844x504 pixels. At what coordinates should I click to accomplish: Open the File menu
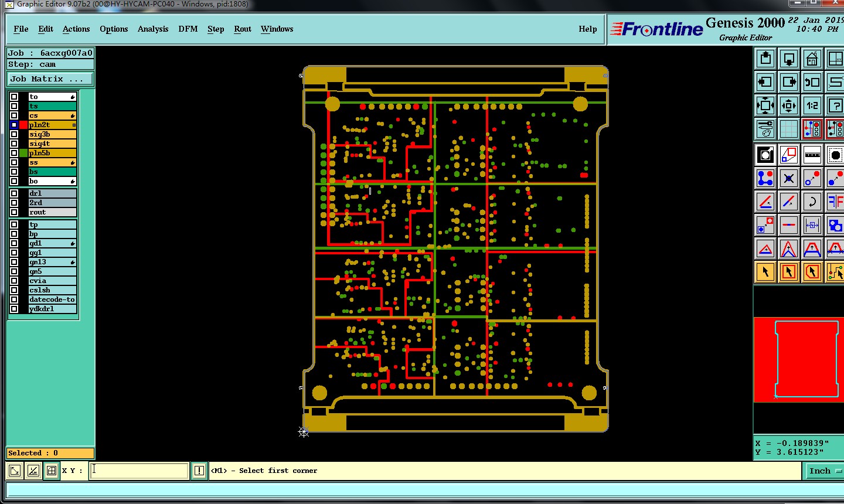[21, 29]
